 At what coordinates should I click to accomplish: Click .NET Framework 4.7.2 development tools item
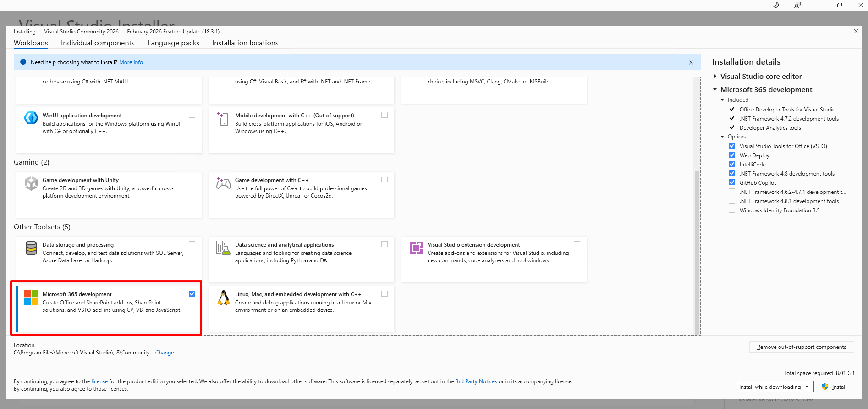(789, 118)
